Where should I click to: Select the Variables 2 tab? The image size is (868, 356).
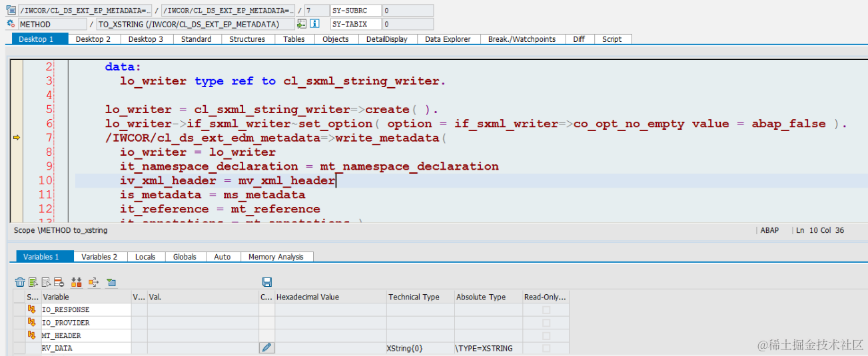(x=99, y=257)
